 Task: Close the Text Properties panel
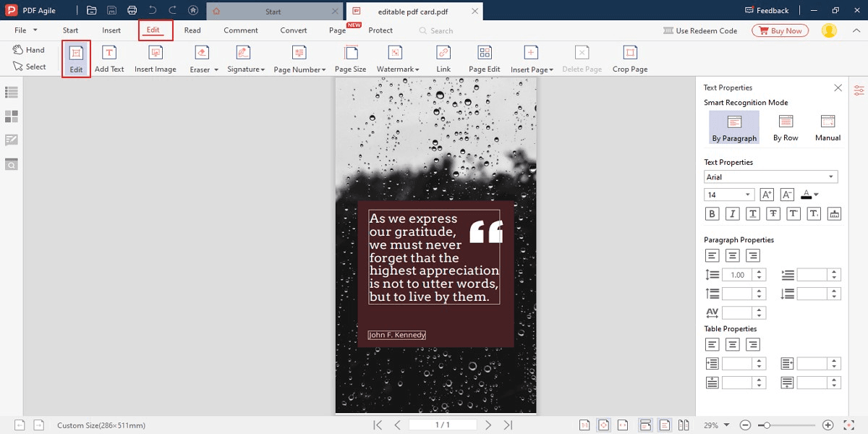[x=838, y=88]
